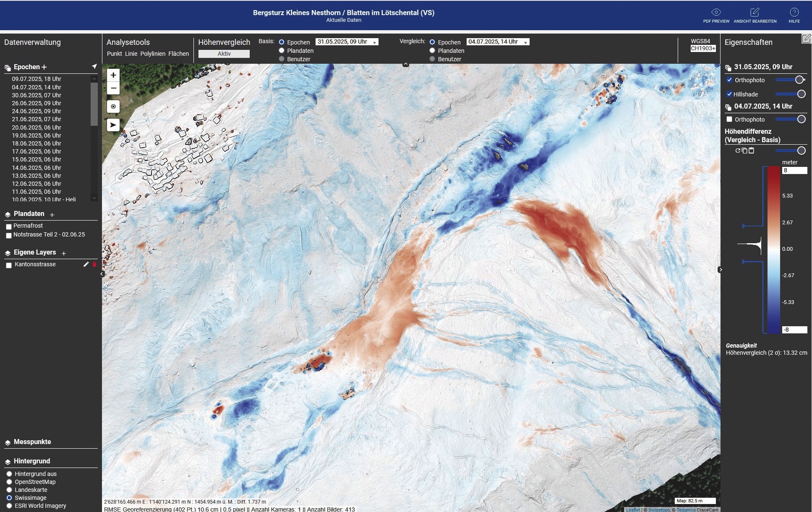Delete the Kantonsstrasse layer via trash icon
The image size is (812, 512).
tap(94, 264)
